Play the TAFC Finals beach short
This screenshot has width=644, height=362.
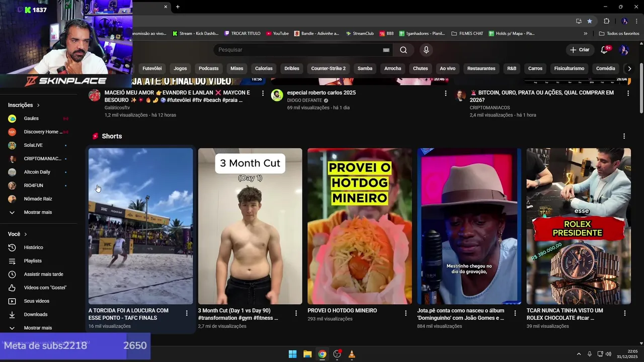[x=140, y=226]
